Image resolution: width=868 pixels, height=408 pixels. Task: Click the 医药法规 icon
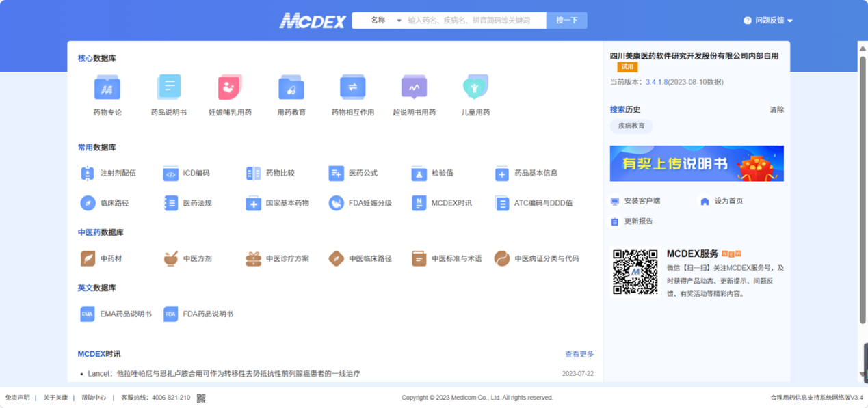(170, 203)
